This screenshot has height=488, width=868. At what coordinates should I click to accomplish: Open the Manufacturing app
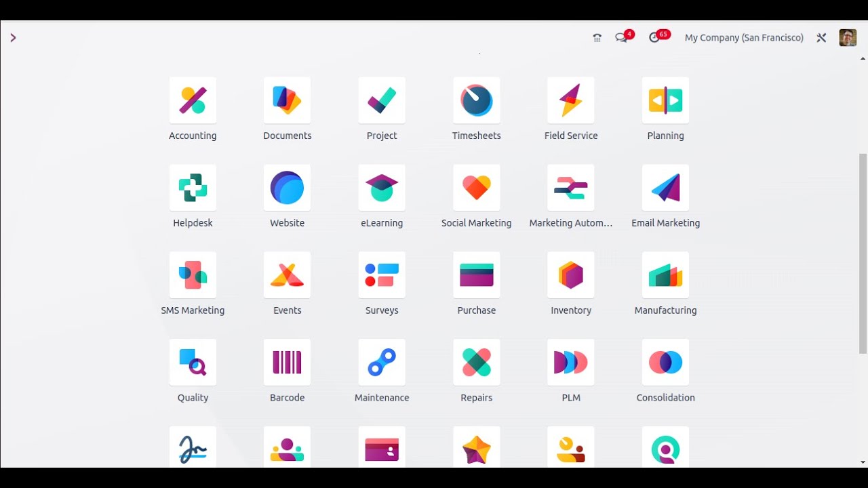[665, 275]
